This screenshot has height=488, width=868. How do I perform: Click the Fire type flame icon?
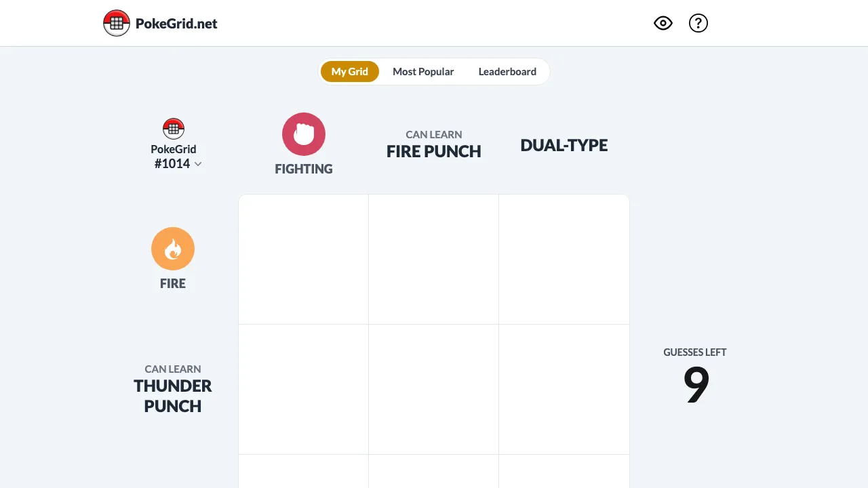click(173, 249)
